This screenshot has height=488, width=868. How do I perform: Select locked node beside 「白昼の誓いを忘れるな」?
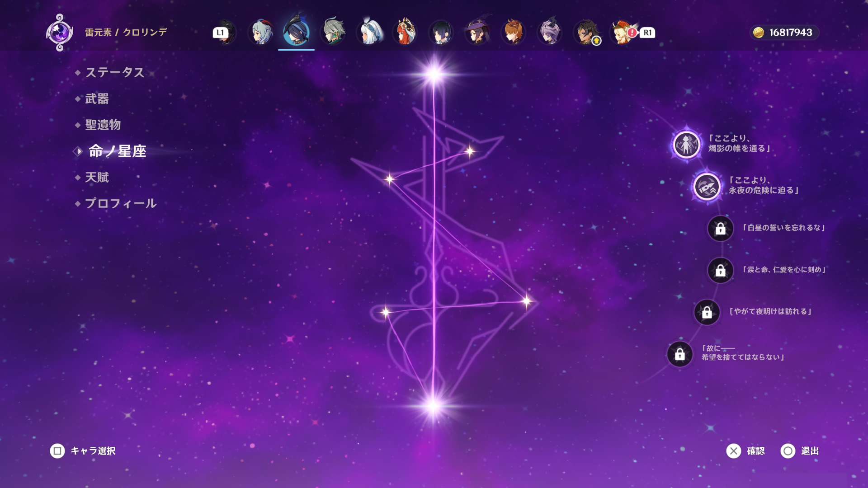point(721,229)
